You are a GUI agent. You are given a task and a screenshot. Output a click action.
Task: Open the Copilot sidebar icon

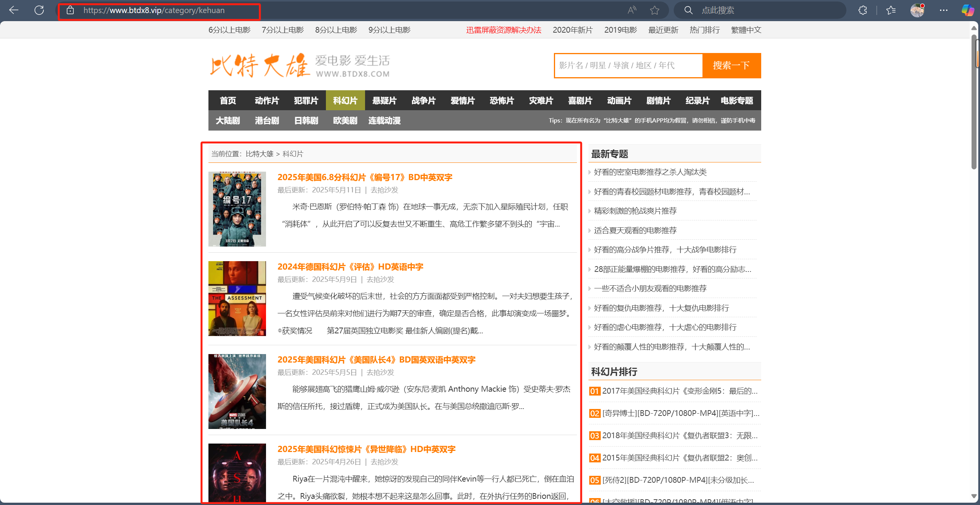(967, 10)
